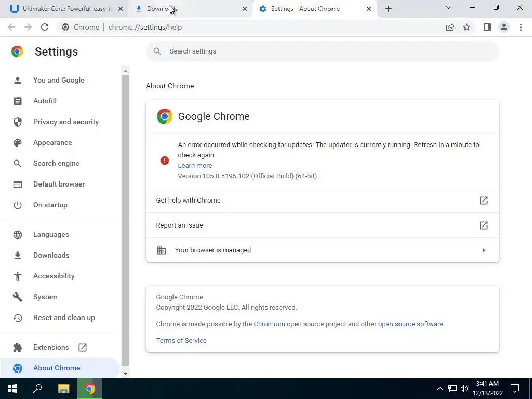Open Privacy and security settings
532x399 pixels.
[66, 122]
